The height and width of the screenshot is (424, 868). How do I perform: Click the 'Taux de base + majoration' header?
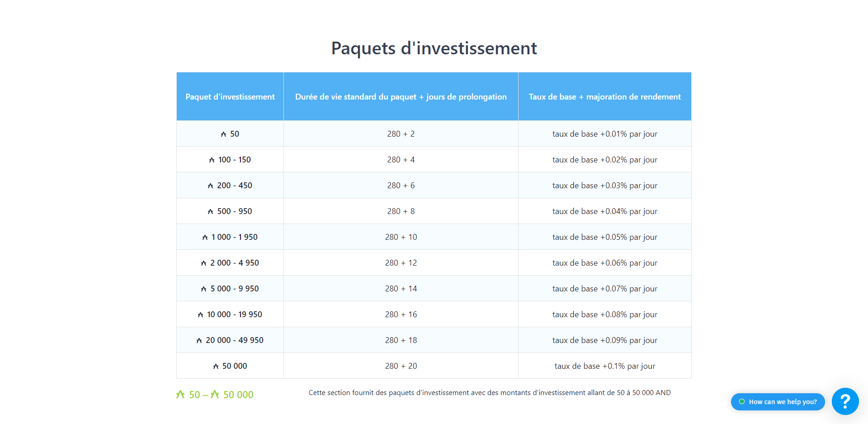604,97
